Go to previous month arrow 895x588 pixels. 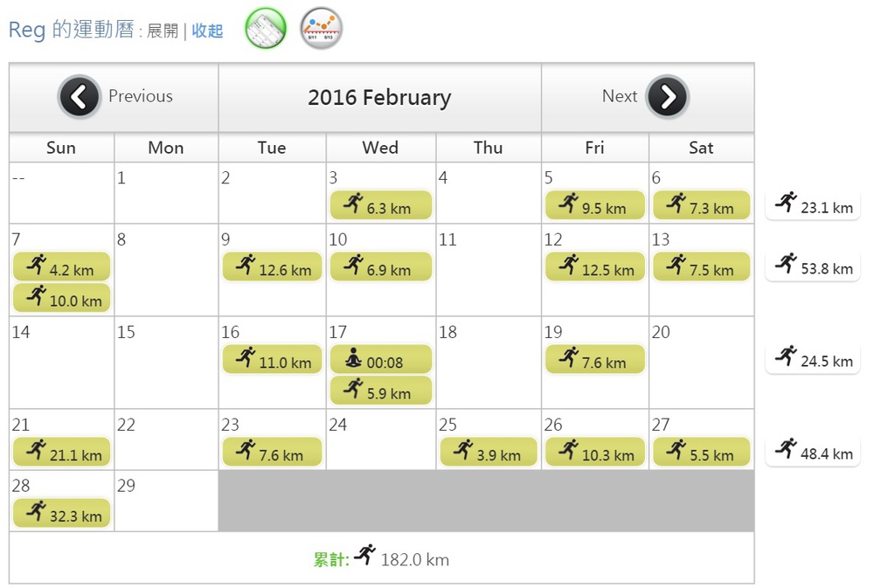(79, 96)
